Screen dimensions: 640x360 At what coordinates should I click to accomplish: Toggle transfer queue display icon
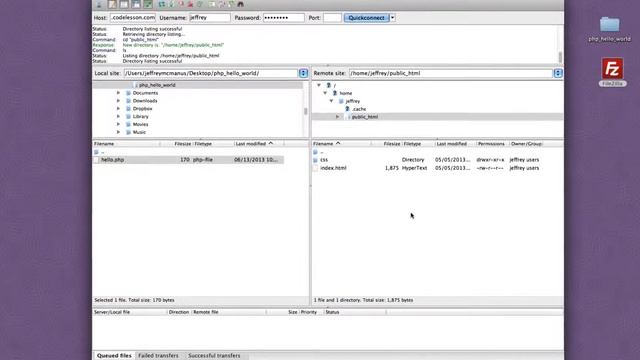(x=148, y=4)
